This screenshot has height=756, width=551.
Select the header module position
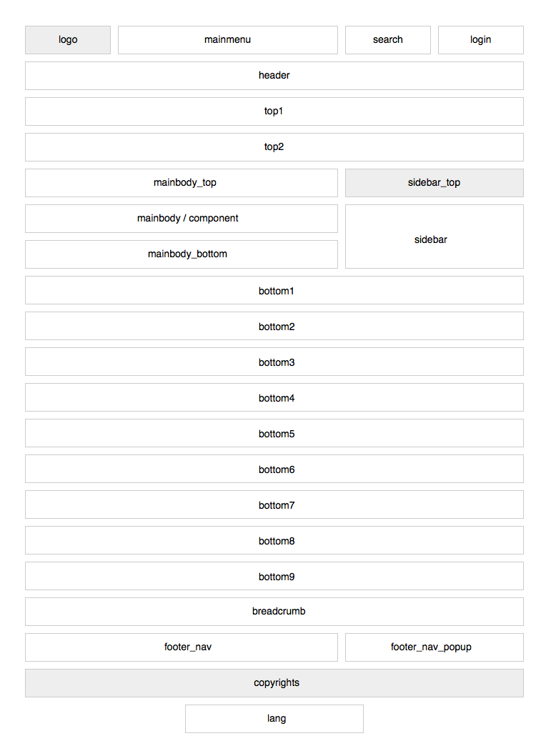(x=274, y=76)
